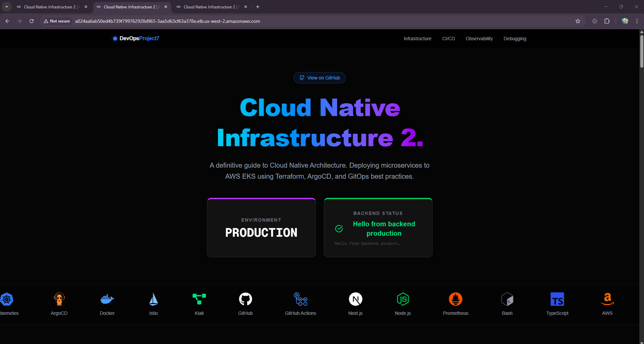Open the Chrome profile avatar menu
644x344 pixels.
(x=625, y=21)
